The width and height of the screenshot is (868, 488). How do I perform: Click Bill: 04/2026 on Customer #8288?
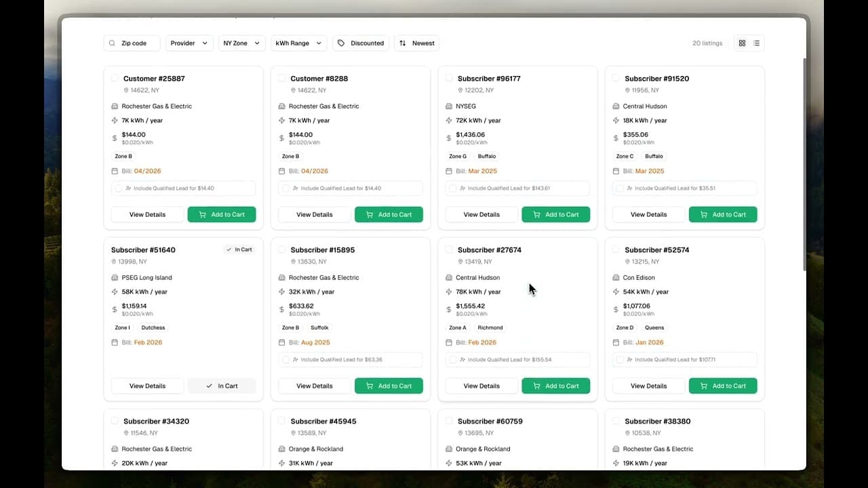pos(309,171)
